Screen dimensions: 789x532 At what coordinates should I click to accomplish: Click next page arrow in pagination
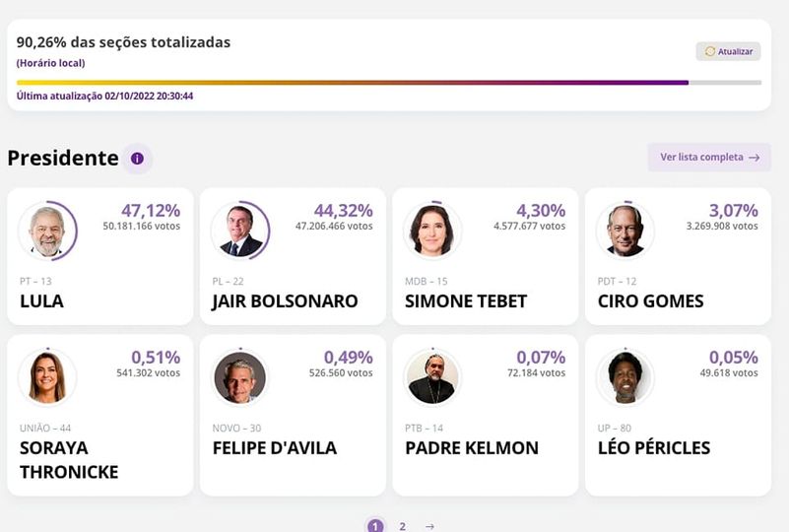pos(429,526)
